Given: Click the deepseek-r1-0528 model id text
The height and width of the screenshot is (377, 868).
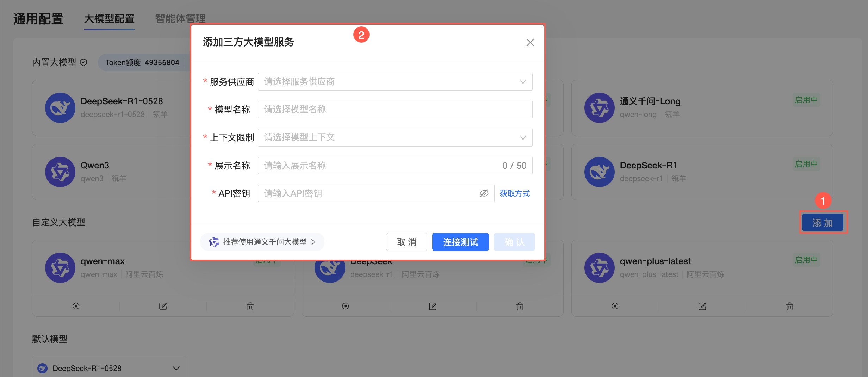Looking at the screenshot, I should 113,115.
